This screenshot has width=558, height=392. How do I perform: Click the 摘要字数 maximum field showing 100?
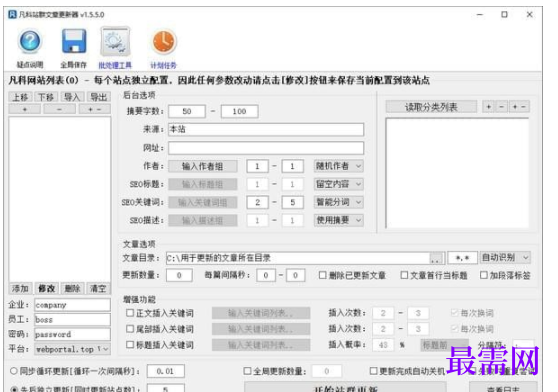pos(239,111)
